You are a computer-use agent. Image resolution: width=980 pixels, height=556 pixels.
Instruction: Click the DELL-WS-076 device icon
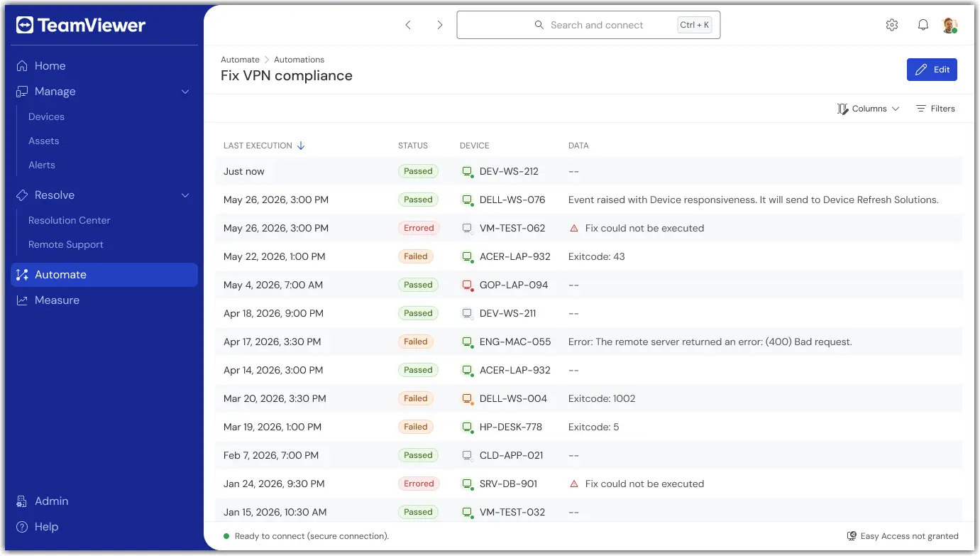pos(468,200)
